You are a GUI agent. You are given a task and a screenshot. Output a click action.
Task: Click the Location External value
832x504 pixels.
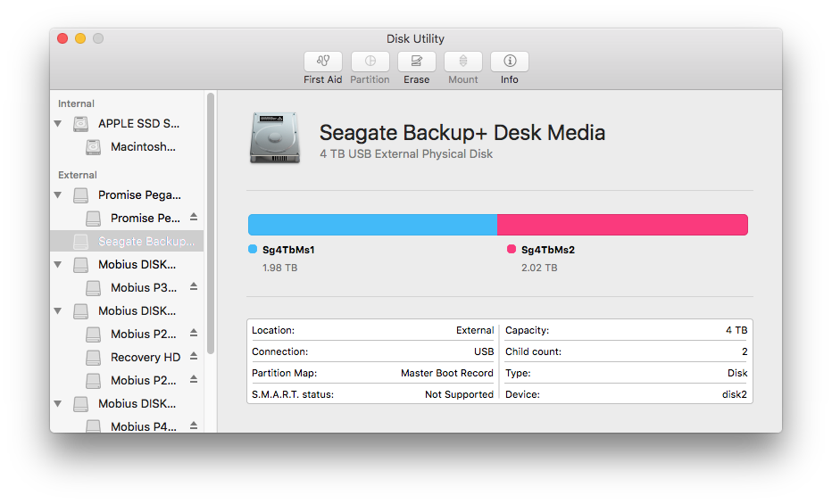coord(475,330)
